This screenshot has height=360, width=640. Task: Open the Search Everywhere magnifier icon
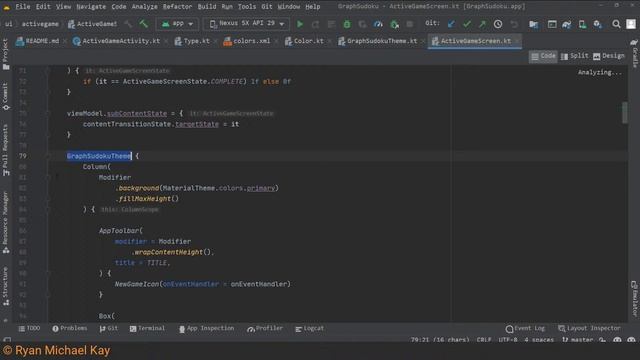[x=616, y=24]
